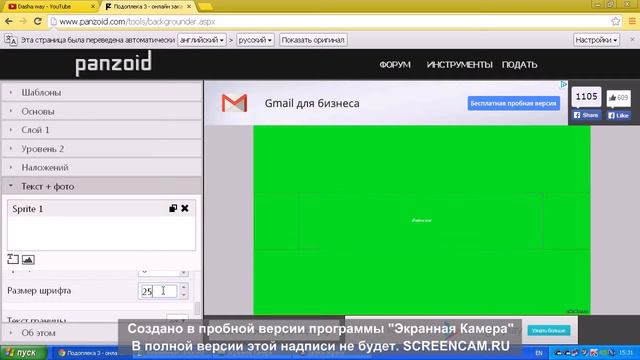Click the Бесплатная пробная версия button

513,103
